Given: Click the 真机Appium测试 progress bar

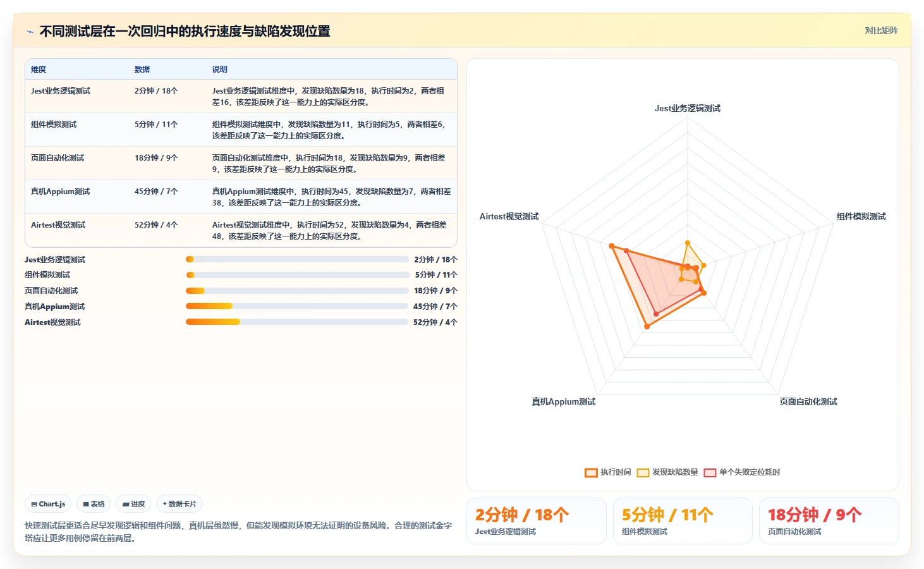Looking at the screenshot, I should coord(297,306).
